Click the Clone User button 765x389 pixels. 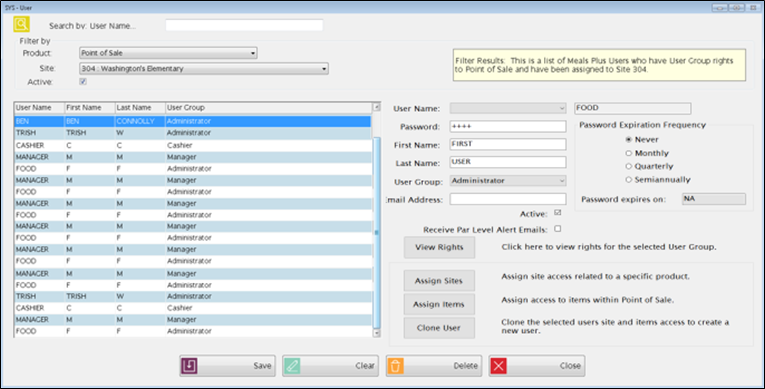[x=439, y=328]
